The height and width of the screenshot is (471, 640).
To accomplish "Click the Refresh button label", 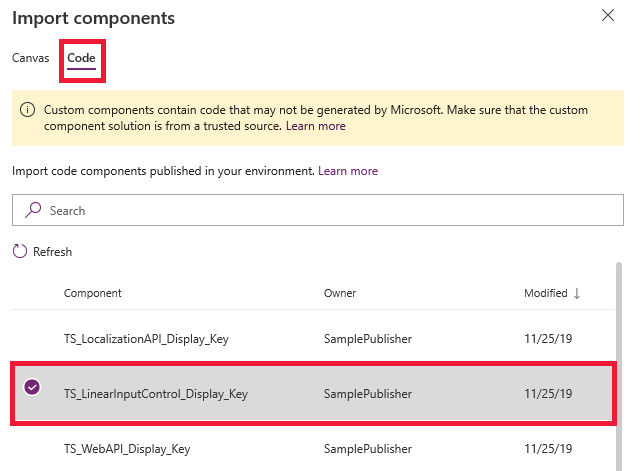I will 52,252.
